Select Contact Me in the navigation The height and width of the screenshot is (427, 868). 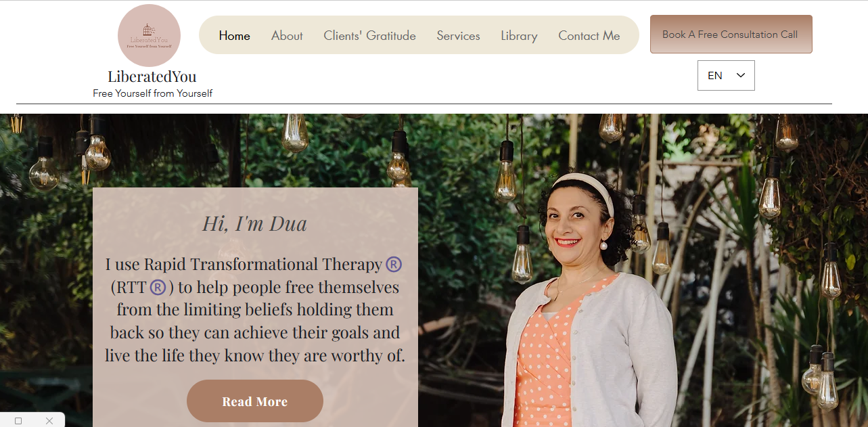(589, 36)
